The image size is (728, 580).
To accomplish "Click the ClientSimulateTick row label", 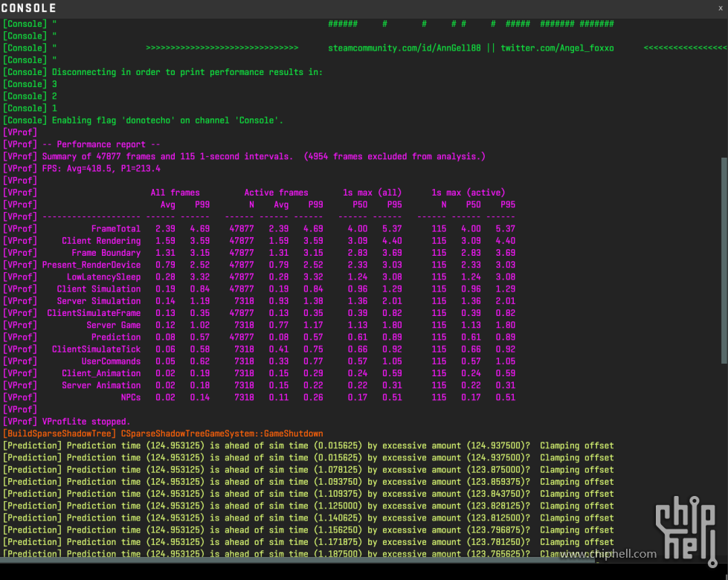I will (96, 349).
